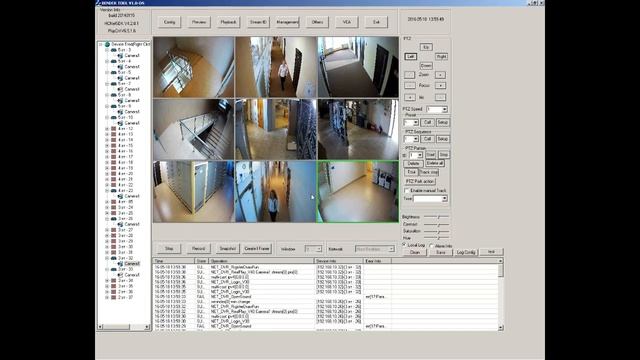Click the Camera1 icon under node 33
Viewport: 640px width, 360px height.
click(120, 275)
